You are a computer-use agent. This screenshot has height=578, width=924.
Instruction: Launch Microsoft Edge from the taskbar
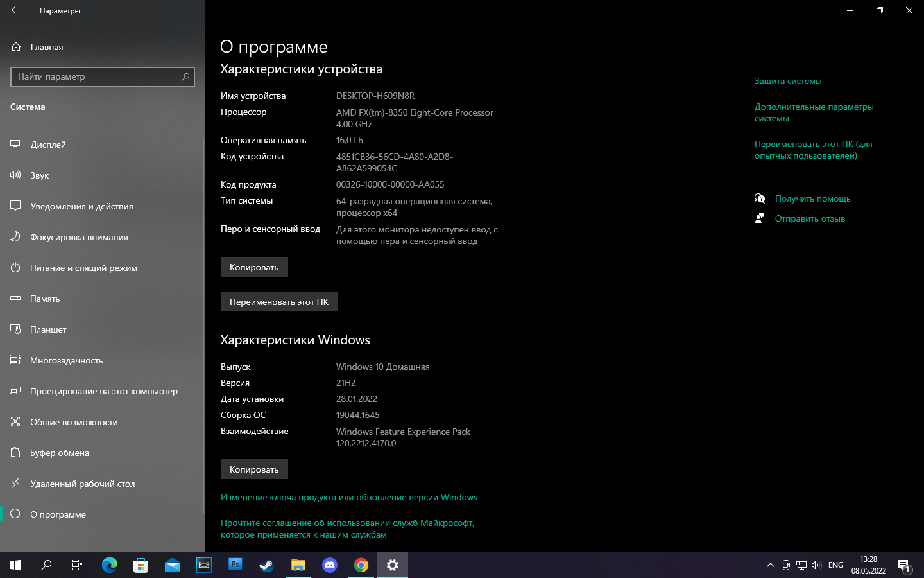coord(110,565)
